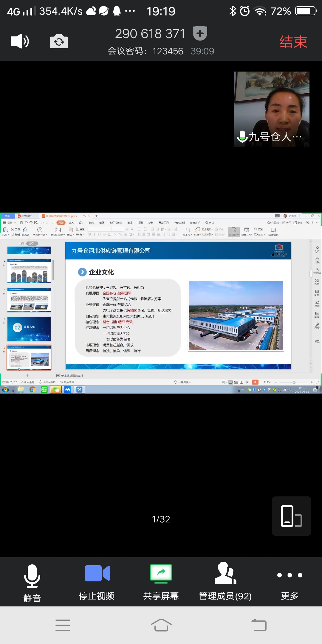
Task: Open the 首页 tab in shared WPS window
Action: [7, 216]
